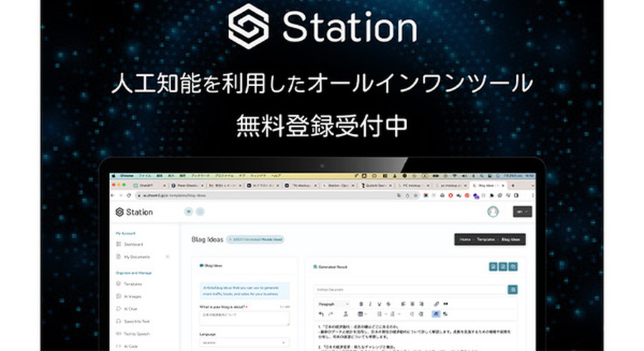Screen dimensions: 644x351
Task: Apply italic formatting in the editor toolbar
Action: 371,304
